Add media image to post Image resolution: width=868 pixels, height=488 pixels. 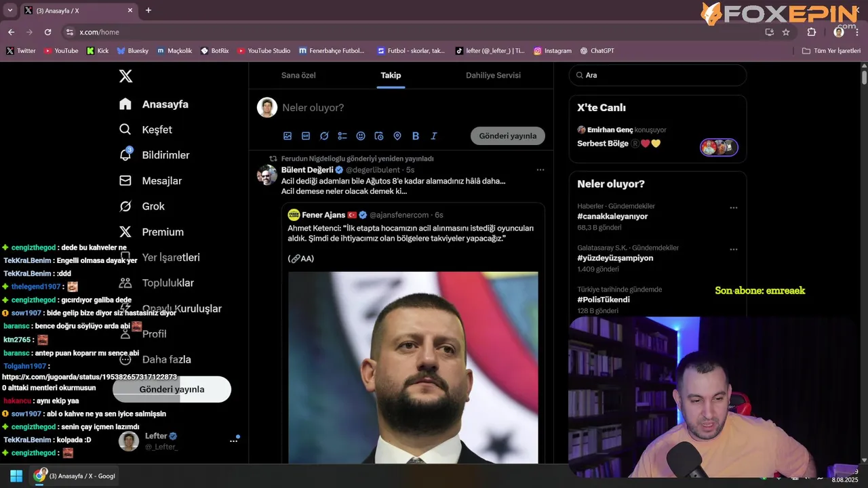pos(288,136)
